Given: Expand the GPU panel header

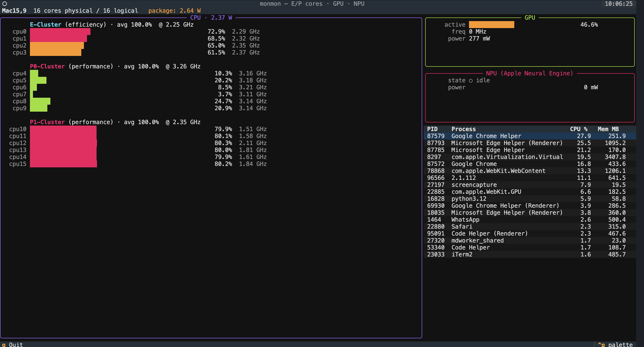Looking at the screenshot, I should [530, 17].
